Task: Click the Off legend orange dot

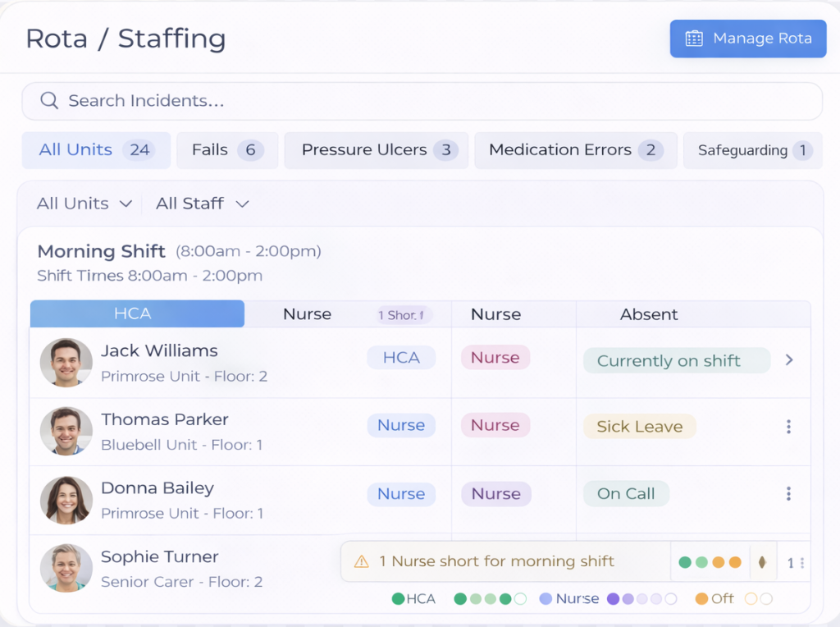Action: point(701,598)
